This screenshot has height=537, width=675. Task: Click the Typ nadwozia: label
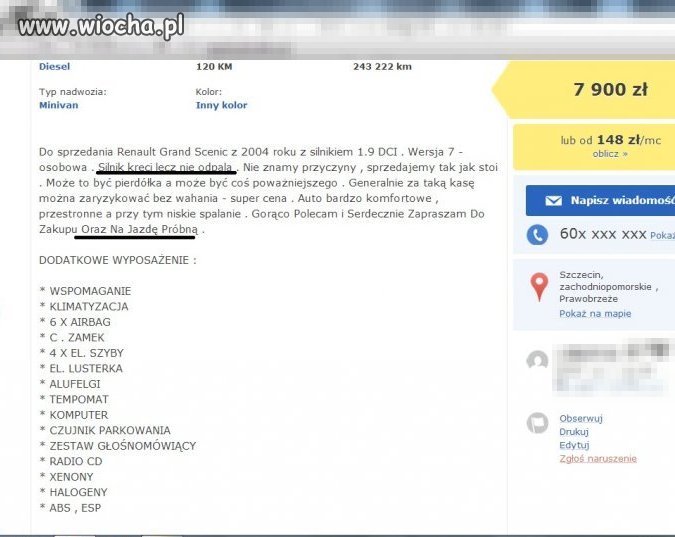click(73, 92)
